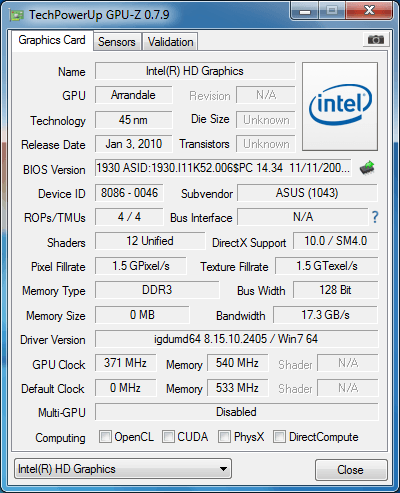Screen dimensions: 400x493
Task: Click the Intel logo image
Action: [340, 106]
